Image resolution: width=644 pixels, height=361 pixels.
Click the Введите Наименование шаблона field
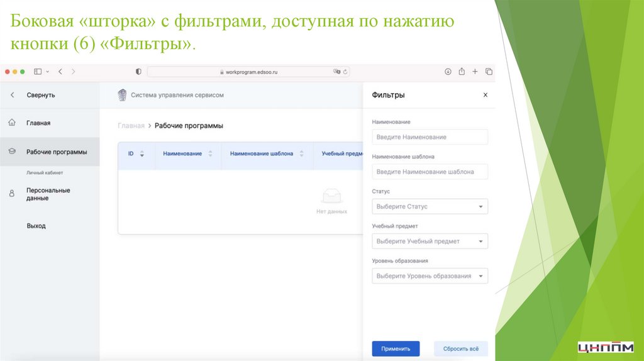click(430, 172)
